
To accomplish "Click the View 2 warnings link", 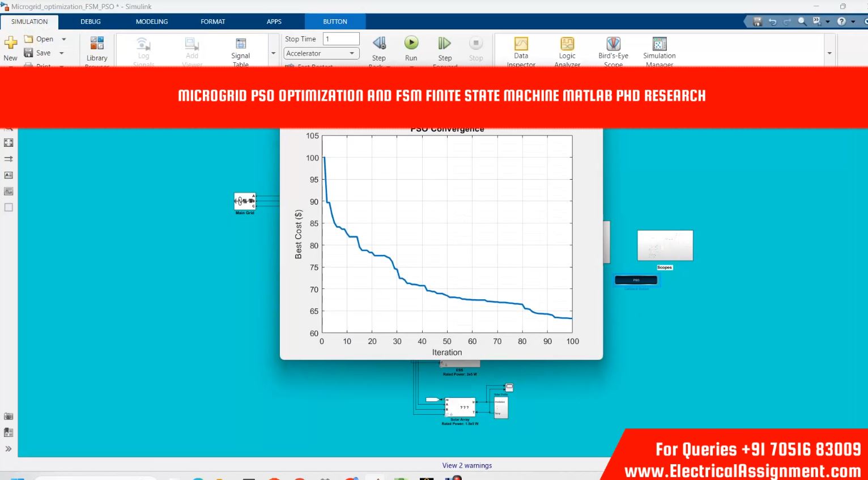I will [467, 465].
